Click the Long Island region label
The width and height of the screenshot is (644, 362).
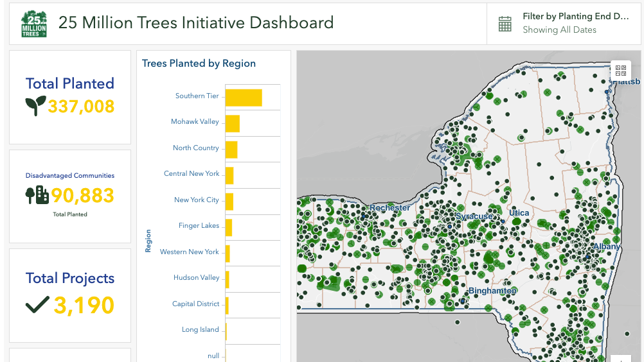(200, 330)
